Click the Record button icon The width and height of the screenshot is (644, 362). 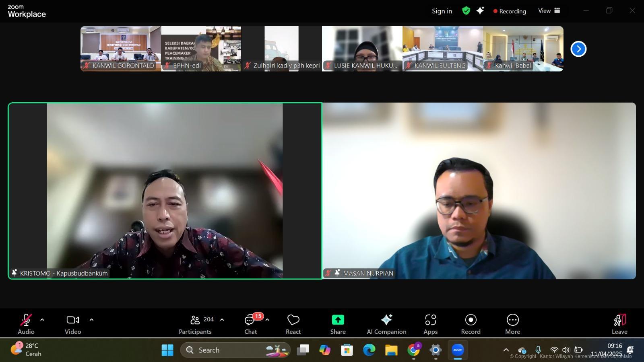[471, 320]
